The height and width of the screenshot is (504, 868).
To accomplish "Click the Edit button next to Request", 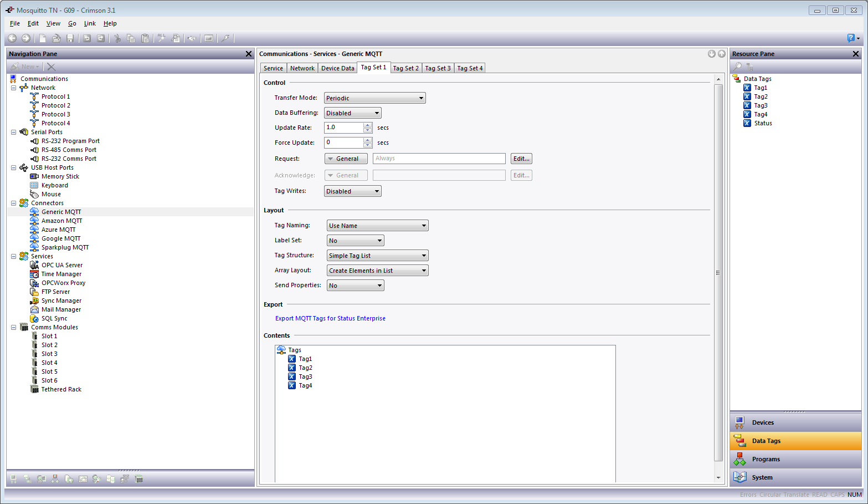I will coord(521,159).
